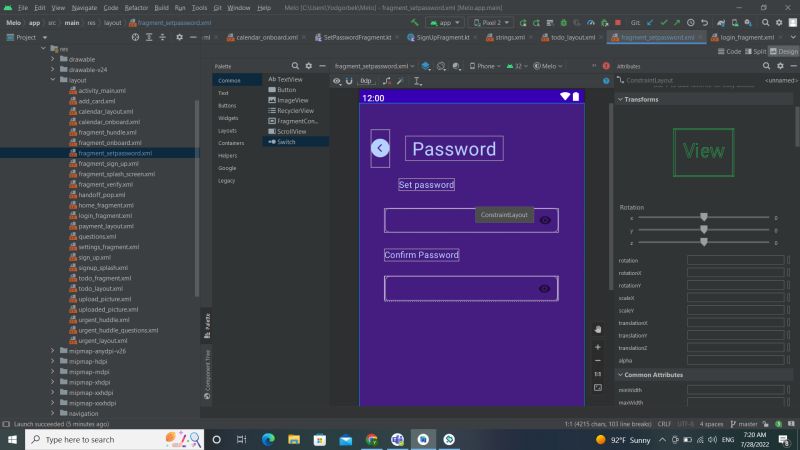Open login_fragment.xml in project tree
Image resolution: width=800 pixels, height=450 pixels.
[105, 216]
